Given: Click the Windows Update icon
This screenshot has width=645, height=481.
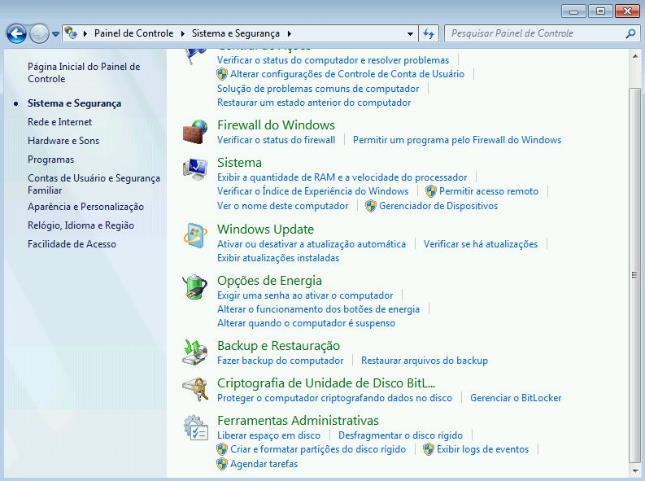Looking at the screenshot, I should [195, 236].
